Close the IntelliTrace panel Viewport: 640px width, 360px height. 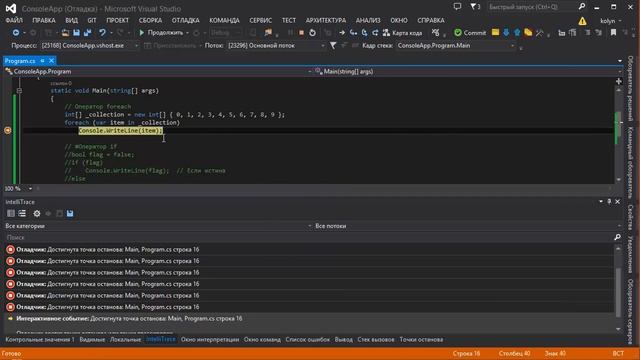click(x=618, y=202)
